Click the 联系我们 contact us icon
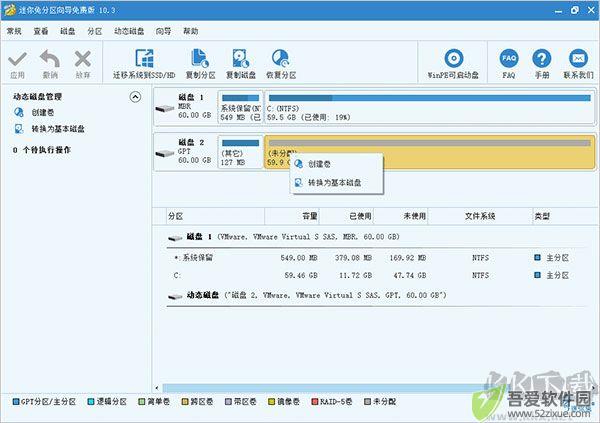 (x=578, y=59)
